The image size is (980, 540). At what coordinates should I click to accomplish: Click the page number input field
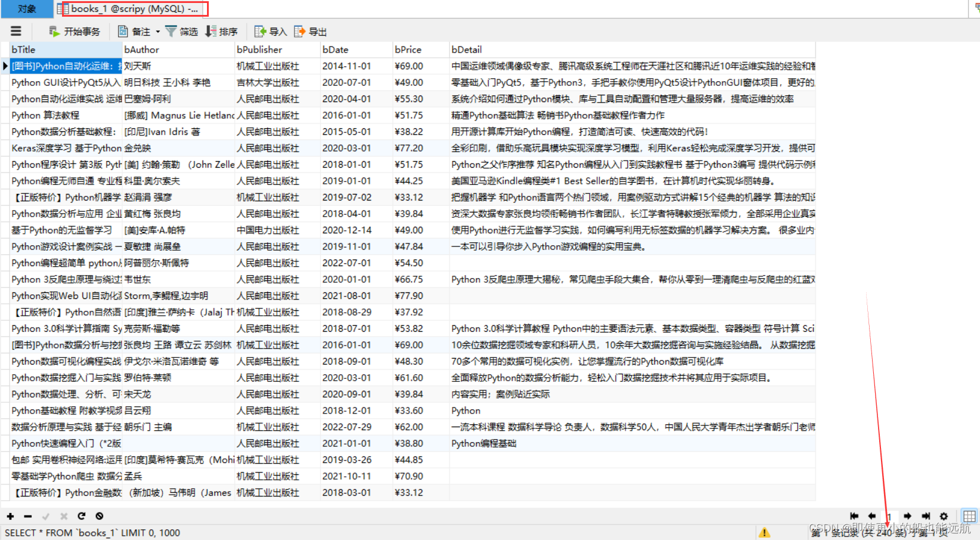point(889,516)
